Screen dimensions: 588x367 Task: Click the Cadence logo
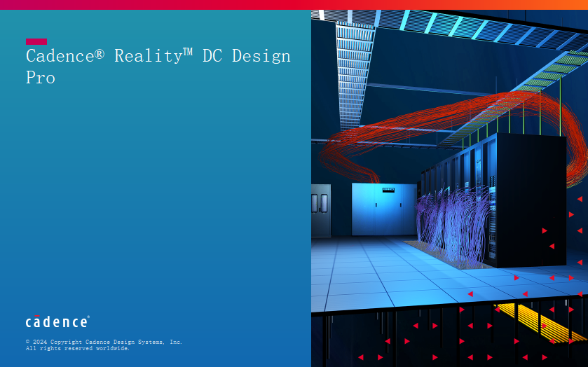click(x=57, y=321)
